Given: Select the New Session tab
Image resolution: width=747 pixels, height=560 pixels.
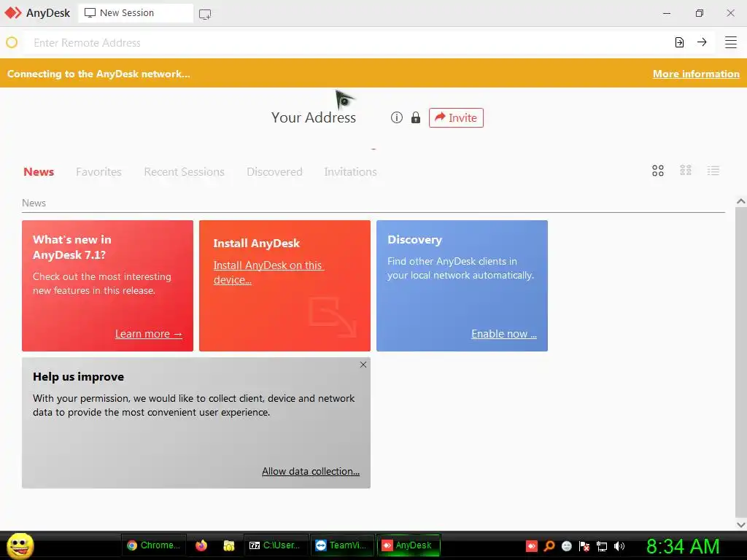Looking at the screenshot, I should (x=136, y=13).
